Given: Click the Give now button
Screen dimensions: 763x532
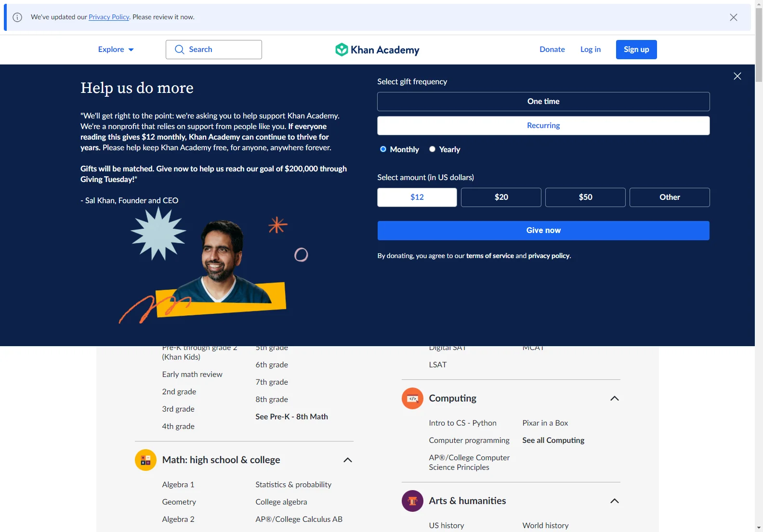Looking at the screenshot, I should pyautogui.click(x=543, y=231).
